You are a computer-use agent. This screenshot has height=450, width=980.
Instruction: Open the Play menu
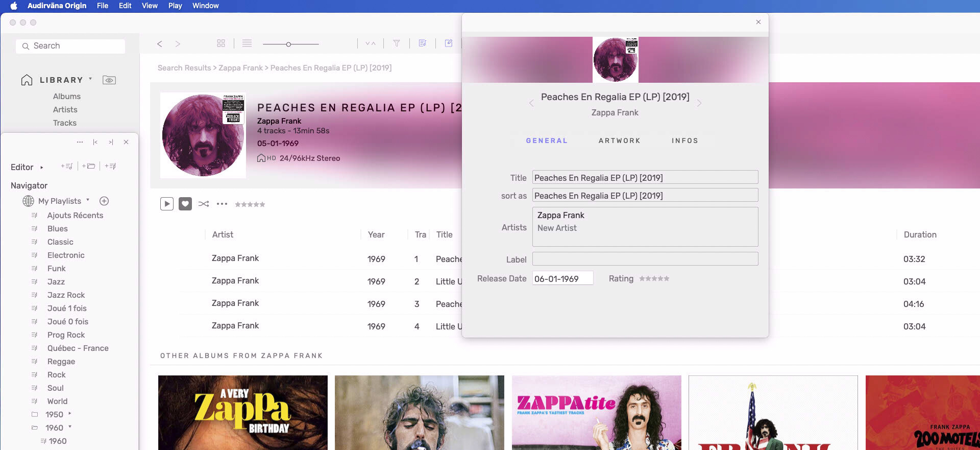pos(175,6)
